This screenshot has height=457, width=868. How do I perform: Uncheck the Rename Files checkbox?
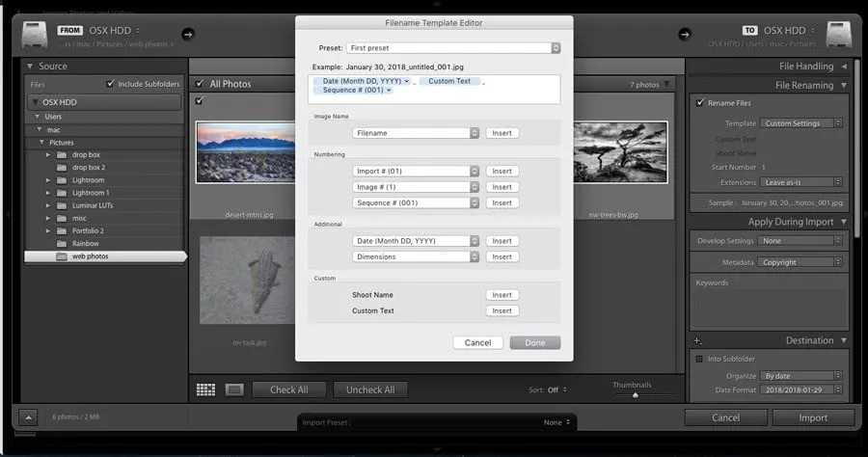click(x=699, y=103)
